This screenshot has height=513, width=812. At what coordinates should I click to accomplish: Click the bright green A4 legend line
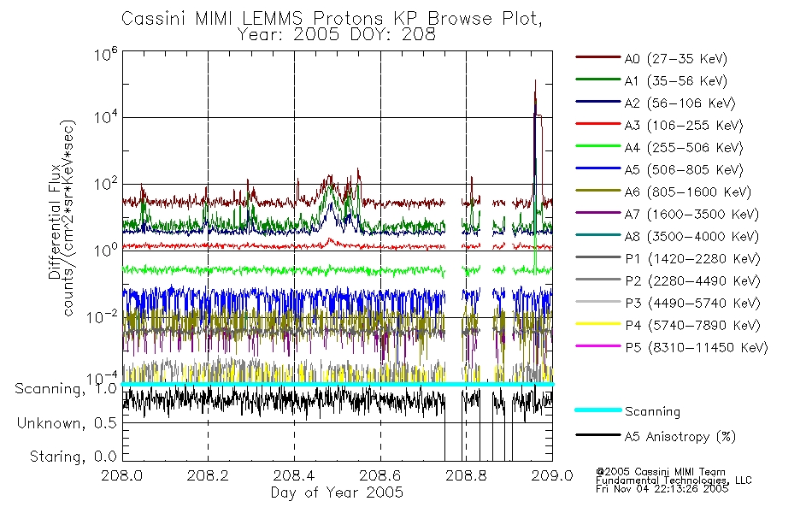click(598, 146)
